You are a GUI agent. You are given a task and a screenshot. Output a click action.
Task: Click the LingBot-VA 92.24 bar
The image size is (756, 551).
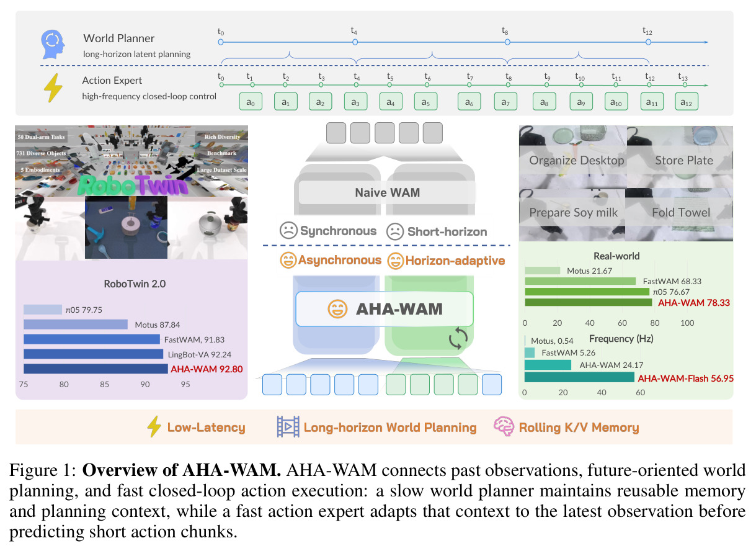click(94, 354)
